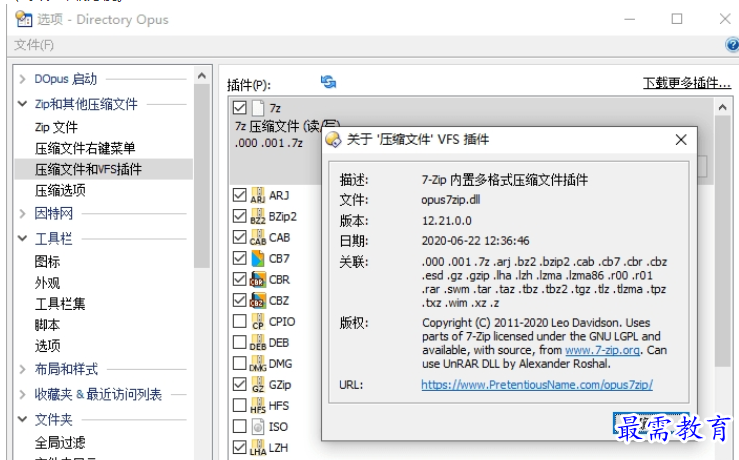Uncheck the 7z plugin checkbox
Viewport: 739px width, 460px height.
tap(239, 107)
